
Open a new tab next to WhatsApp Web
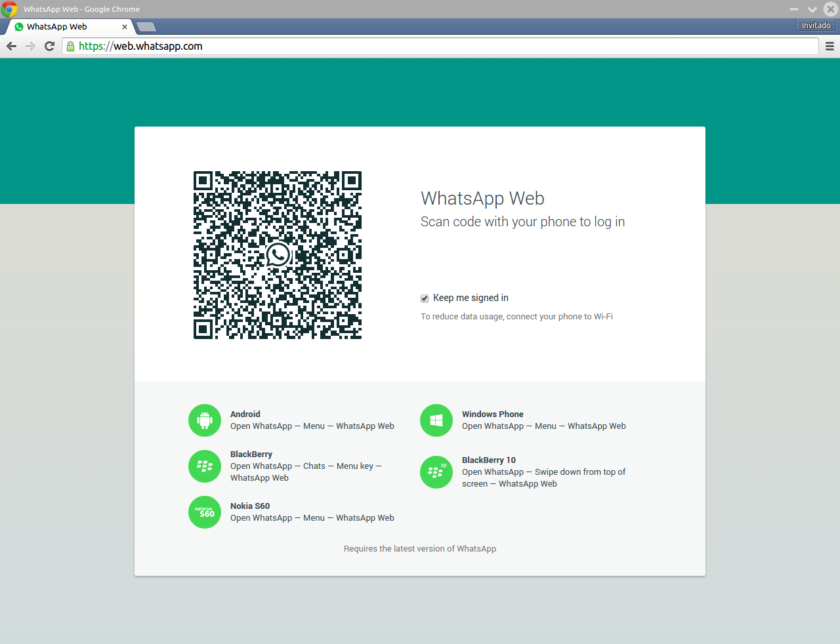(146, 27)
